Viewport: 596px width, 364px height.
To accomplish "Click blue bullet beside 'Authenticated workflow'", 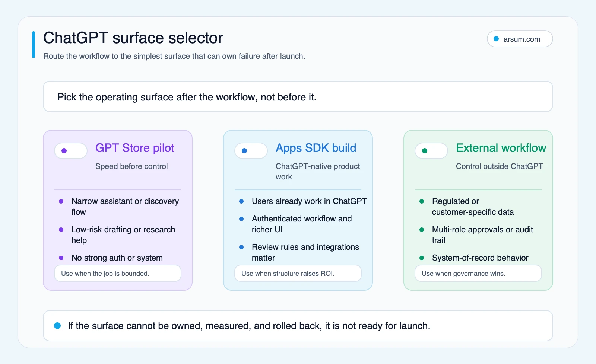I will tap(241, 219).
